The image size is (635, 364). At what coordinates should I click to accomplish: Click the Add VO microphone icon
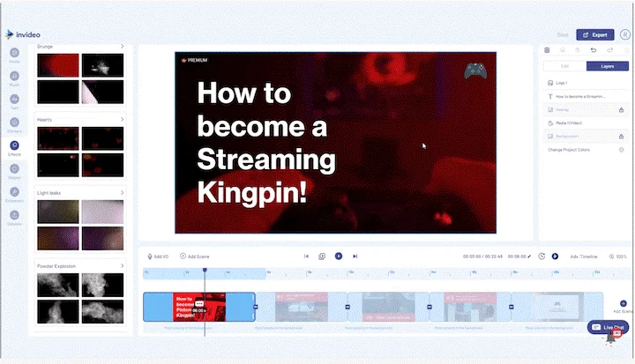(x=150, y=256)
